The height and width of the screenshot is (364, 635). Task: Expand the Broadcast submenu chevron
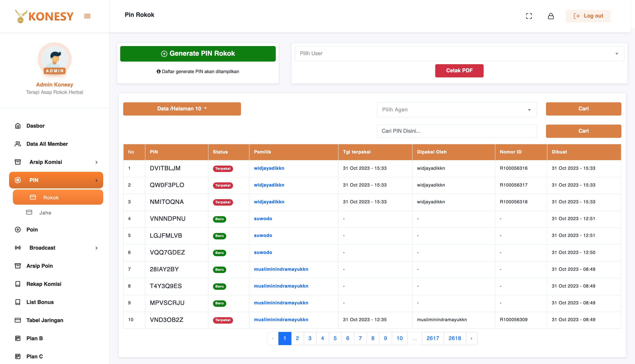pyautogui.click(x=97, y=248)
